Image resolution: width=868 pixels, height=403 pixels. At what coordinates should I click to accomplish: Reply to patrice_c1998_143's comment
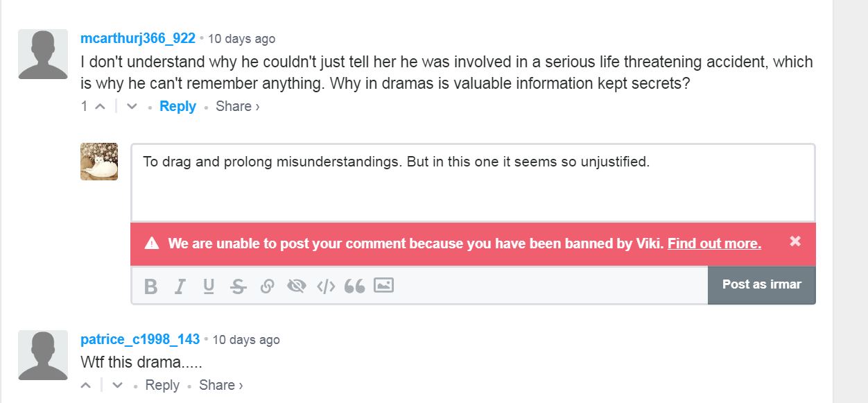[162, 385]
